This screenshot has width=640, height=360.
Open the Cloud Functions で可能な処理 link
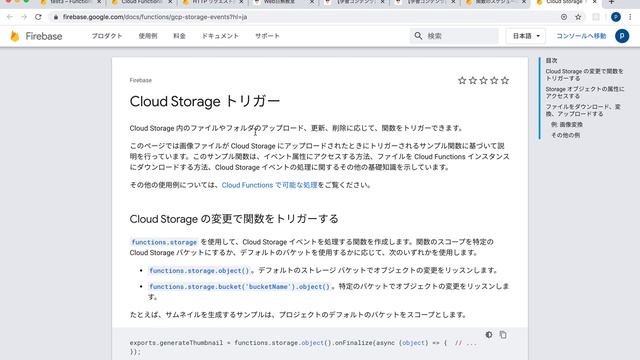269,185
